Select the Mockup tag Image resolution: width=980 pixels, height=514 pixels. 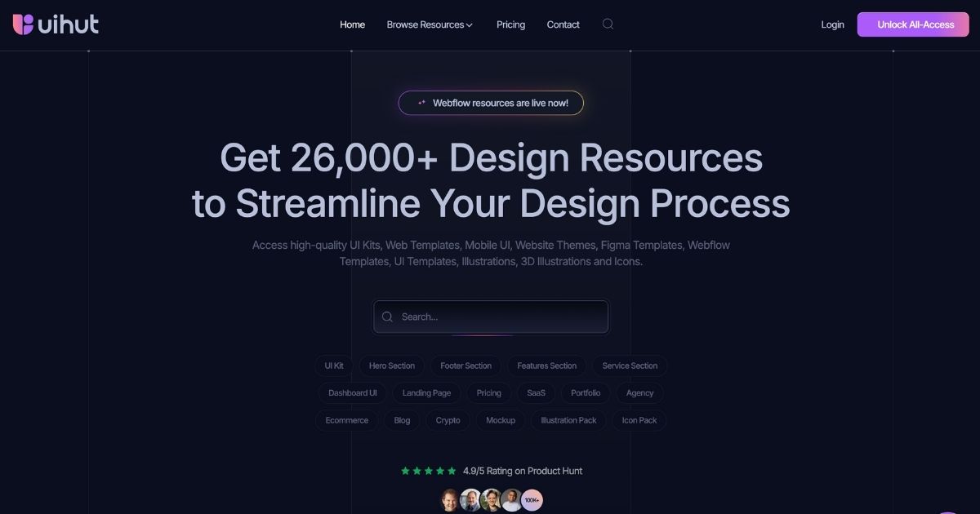501,420
